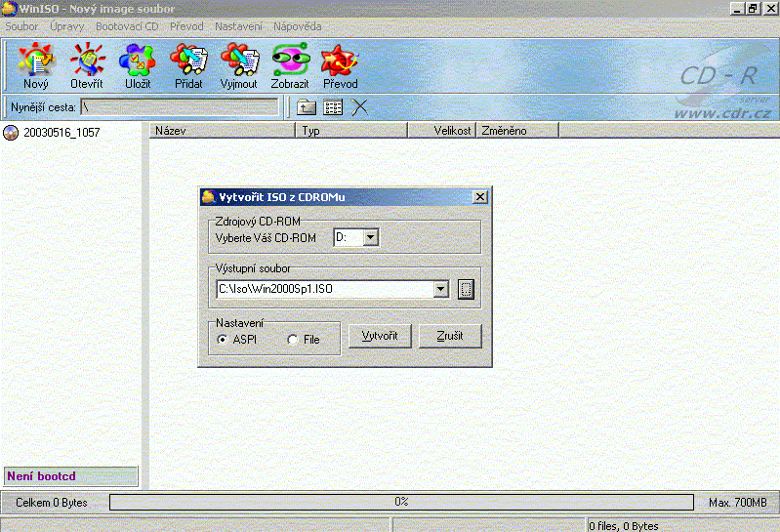Sort by the Změněno column header

click(517, 131)
